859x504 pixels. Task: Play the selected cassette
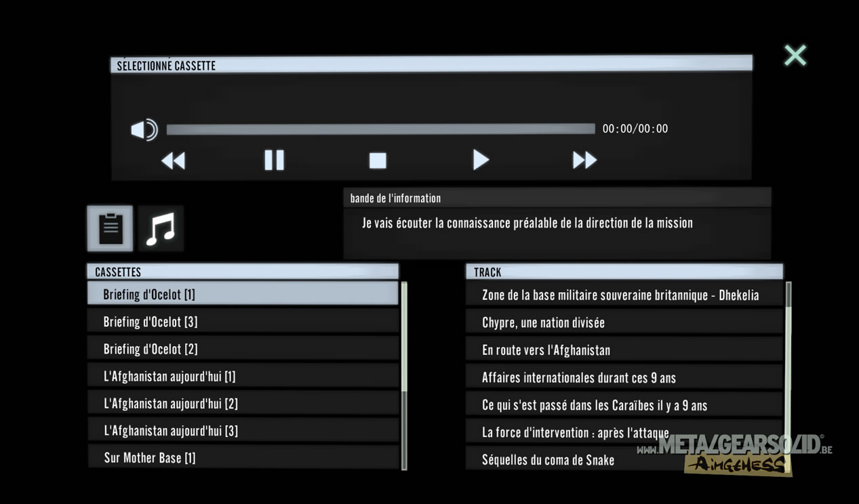[481, 160]
